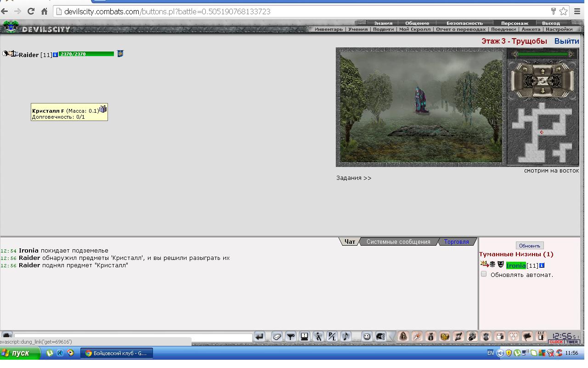
Task: Click the compass icon in bottom bar
Action: click(x=417, y=337)
